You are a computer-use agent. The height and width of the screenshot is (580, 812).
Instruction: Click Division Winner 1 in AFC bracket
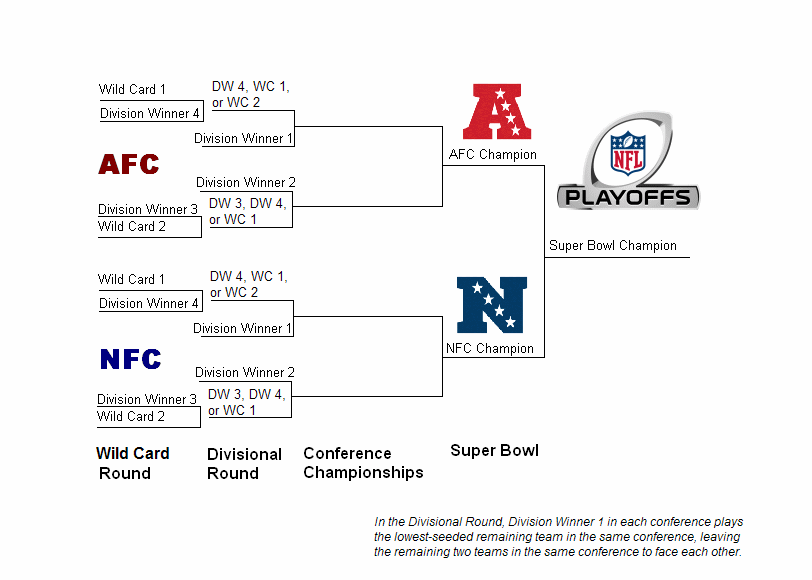pyautogui.click(x=243, y=138)
